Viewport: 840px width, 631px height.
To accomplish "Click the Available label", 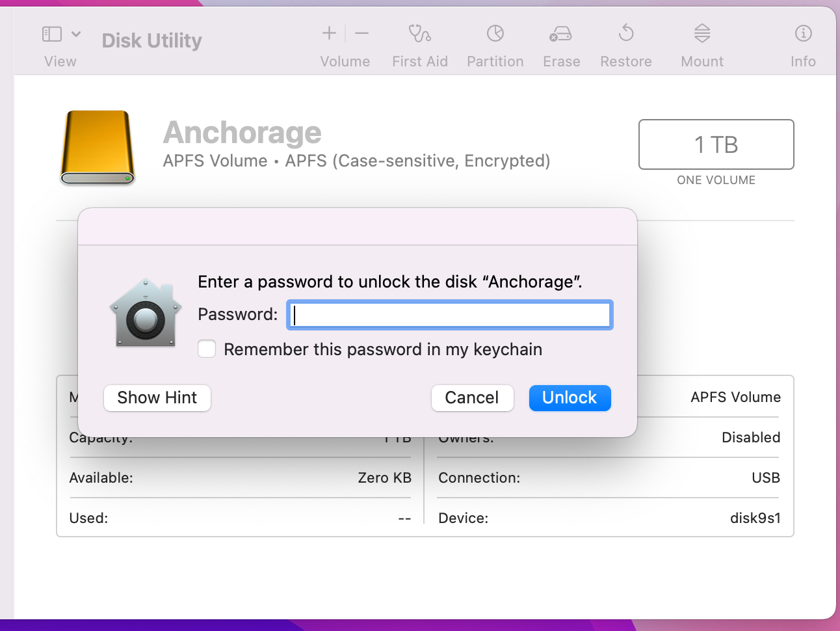I will pyautogui.click(x=101, y=478).
